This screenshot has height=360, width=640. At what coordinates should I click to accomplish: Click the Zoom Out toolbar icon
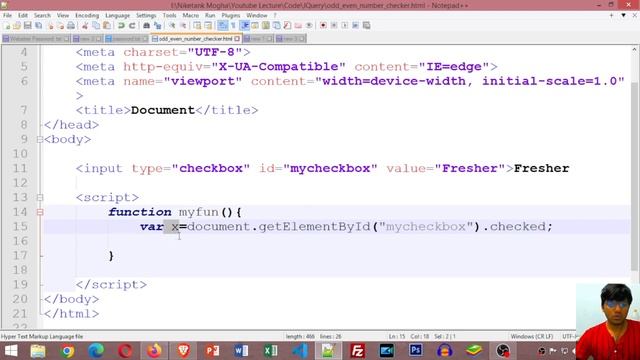click(x=183, y=25)
